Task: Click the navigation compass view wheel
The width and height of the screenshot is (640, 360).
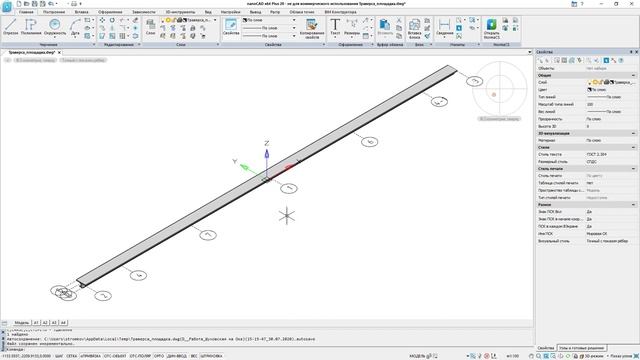Action: (500, 88)
